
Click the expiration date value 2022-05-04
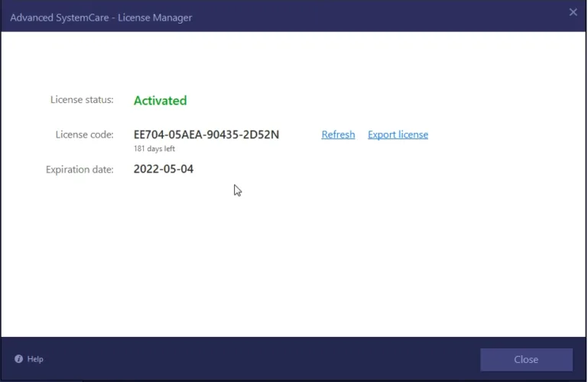click(164, 169)
